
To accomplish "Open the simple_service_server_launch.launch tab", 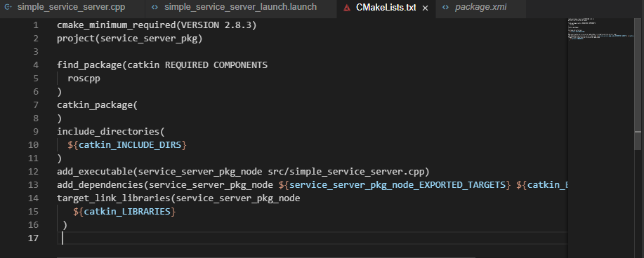I will (x=241, y=8).
